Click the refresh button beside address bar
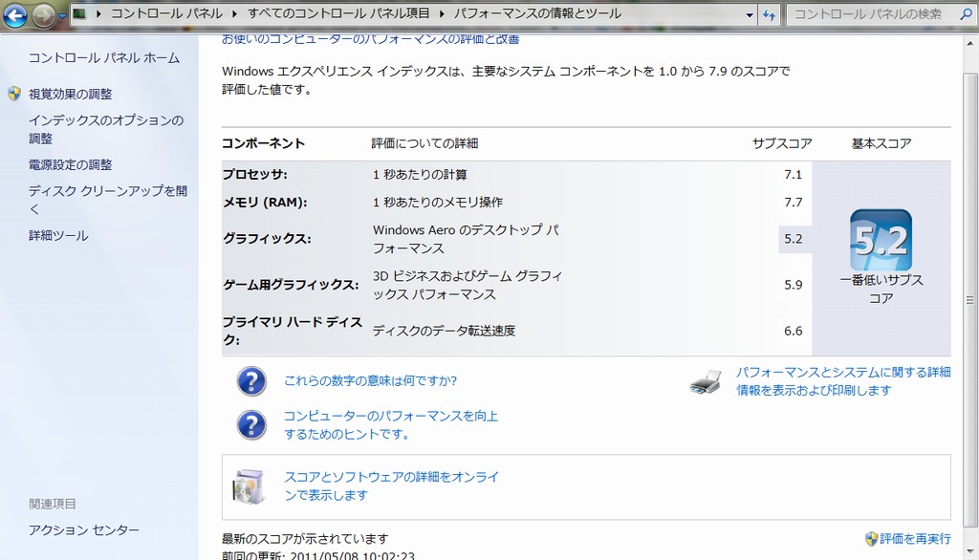The height and width of the screenshot is (560, 979). point(770,15)
